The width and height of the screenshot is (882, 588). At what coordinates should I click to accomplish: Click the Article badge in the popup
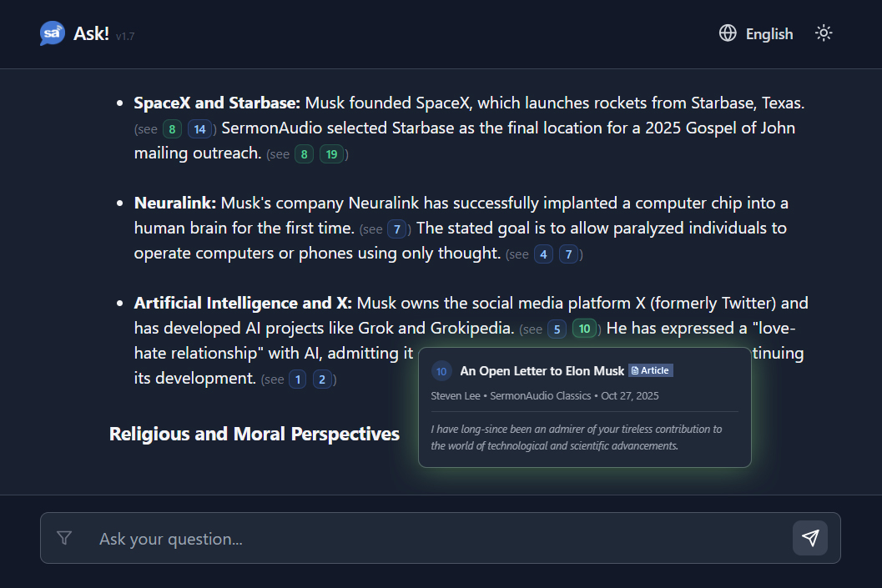(651, 370)
